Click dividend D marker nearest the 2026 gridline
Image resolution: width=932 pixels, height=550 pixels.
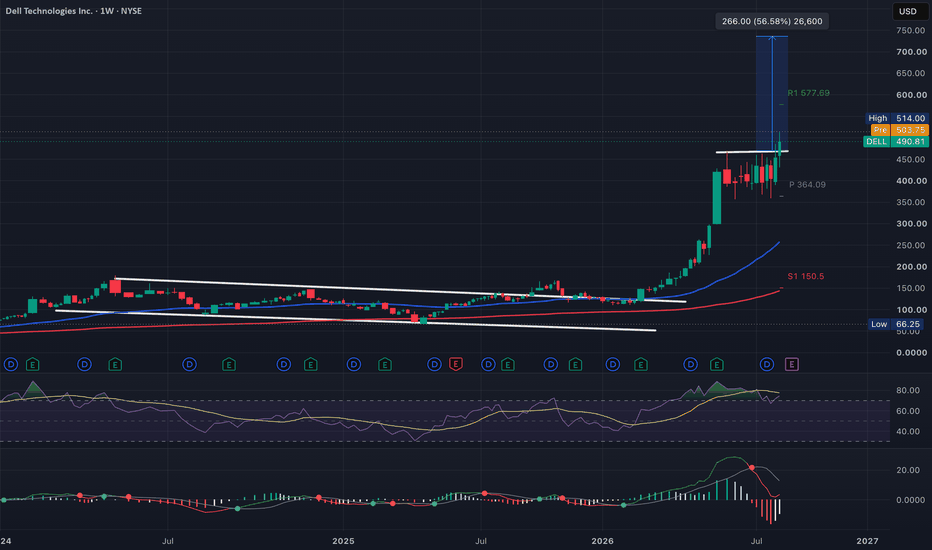tap(613, 364)
